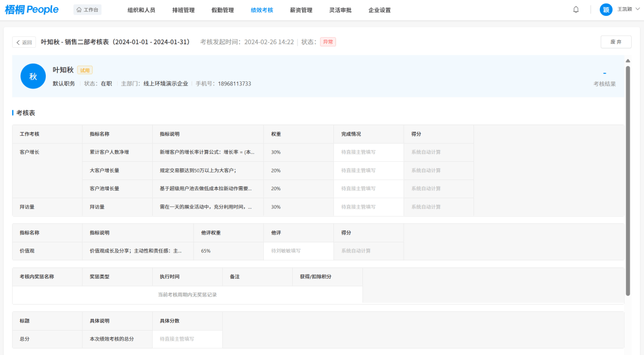Click the 总分 具体分数 input field
644x355 pixels.
tap(187, 339)
